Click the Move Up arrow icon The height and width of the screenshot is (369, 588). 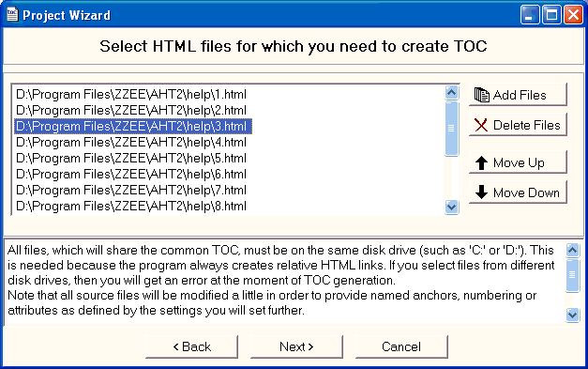pos(481,163)
